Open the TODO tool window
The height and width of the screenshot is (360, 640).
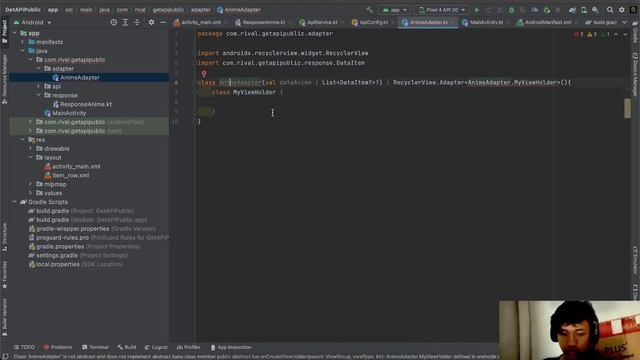[x=24, y=347]
